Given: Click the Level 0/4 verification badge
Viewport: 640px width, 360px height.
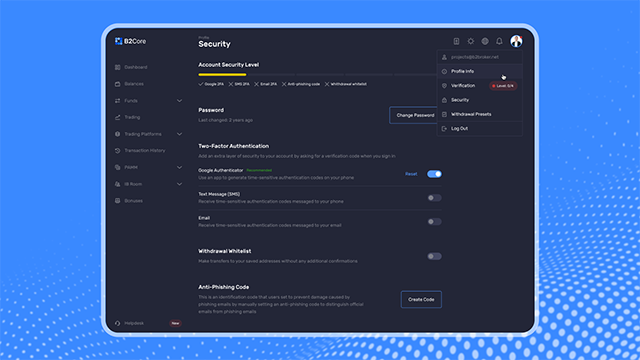Looking at the screenshot, I should tap(503, 86).
